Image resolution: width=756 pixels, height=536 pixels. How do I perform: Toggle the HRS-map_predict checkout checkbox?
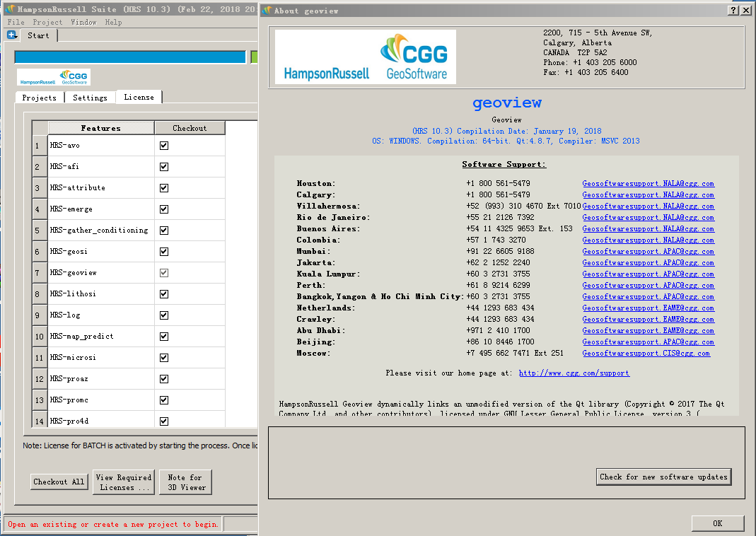tap(164, 337)
